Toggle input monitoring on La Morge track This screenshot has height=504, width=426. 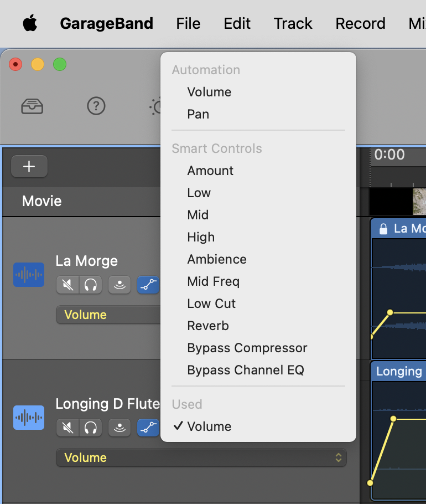click(x=120, y=285)
